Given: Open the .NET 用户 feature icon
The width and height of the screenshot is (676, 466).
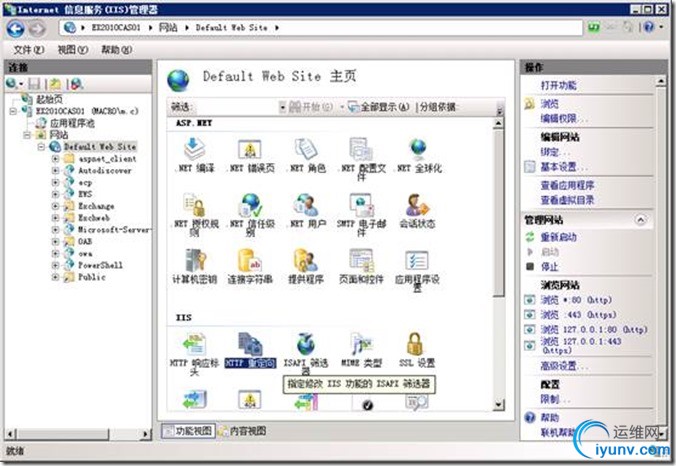Looking at the screenshot, I should pyautogui.click(x=306, y=211).
